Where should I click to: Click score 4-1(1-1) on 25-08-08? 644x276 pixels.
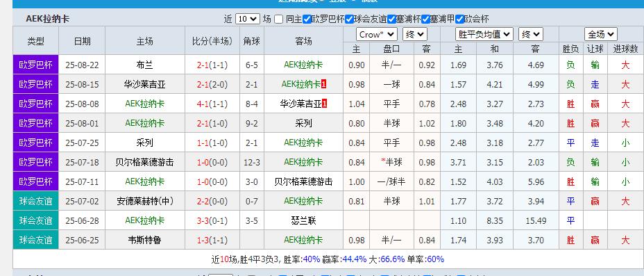click(x=212, y=104)
